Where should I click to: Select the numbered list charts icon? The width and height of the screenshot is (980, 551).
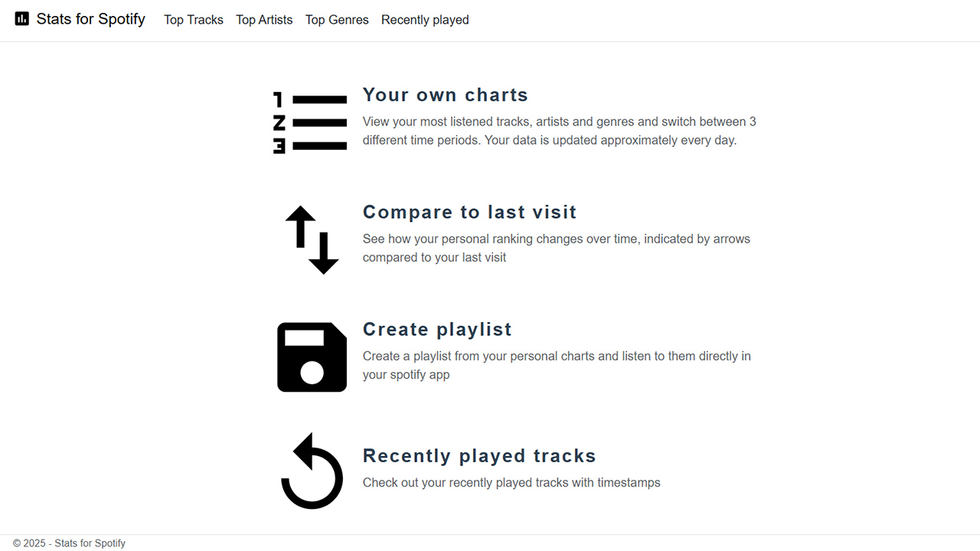pos(309,121)
